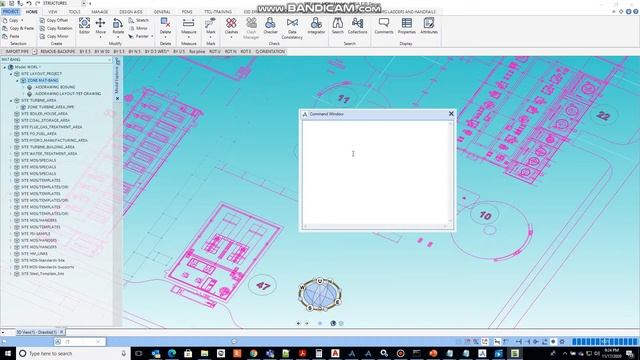Open Task View on taskbar
Screen dimensions: 640x360
139,353
